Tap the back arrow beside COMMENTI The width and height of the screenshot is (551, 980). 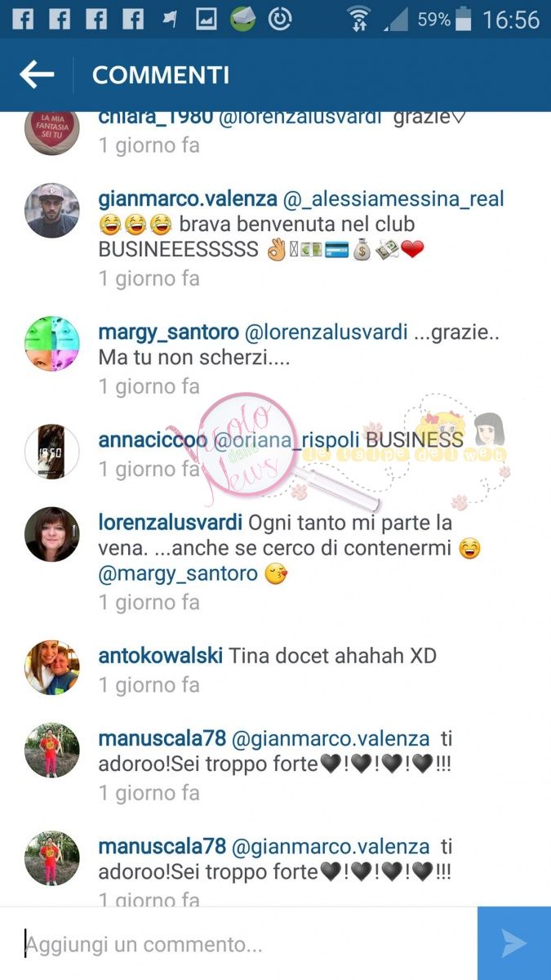click(37, 75)
